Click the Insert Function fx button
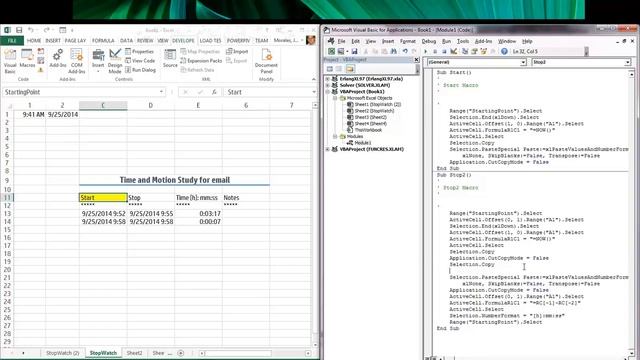This screenshot has height=360, width=640. point(214,92)
